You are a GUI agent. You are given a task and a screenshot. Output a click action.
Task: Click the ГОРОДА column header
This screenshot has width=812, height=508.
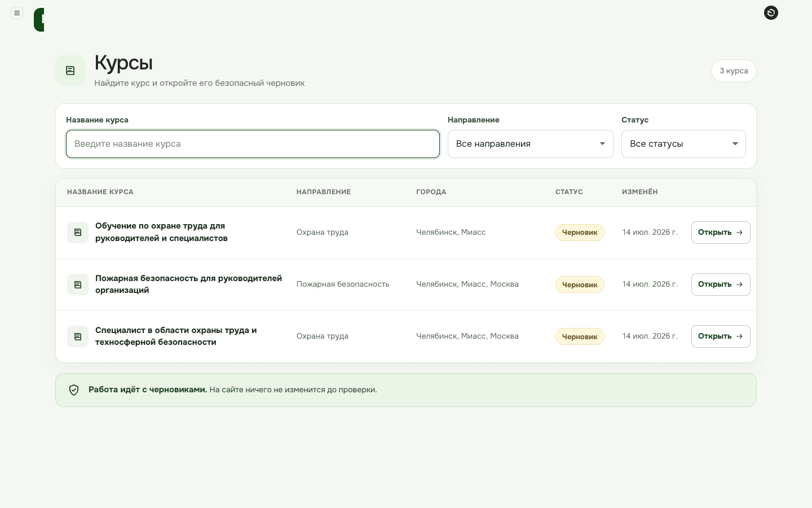(431, 192)
